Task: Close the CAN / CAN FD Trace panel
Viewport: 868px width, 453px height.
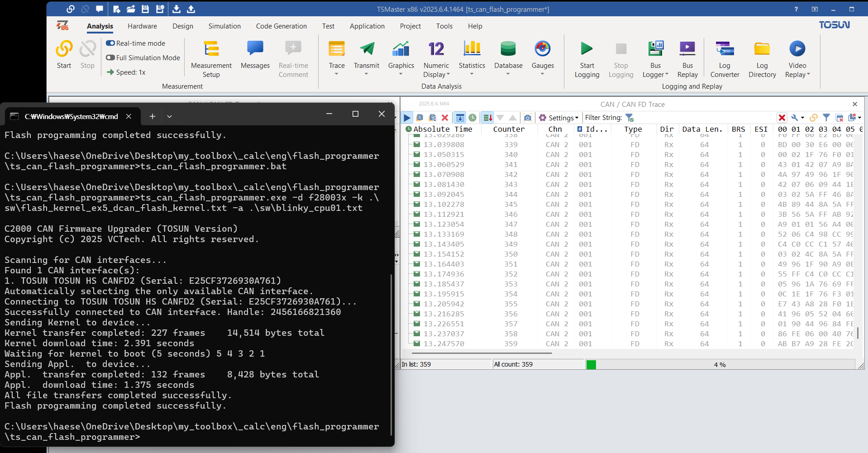Action: click(855, 104)
